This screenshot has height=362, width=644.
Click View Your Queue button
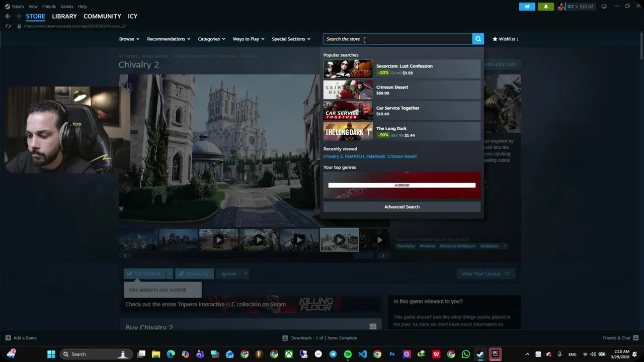point(486,274)
